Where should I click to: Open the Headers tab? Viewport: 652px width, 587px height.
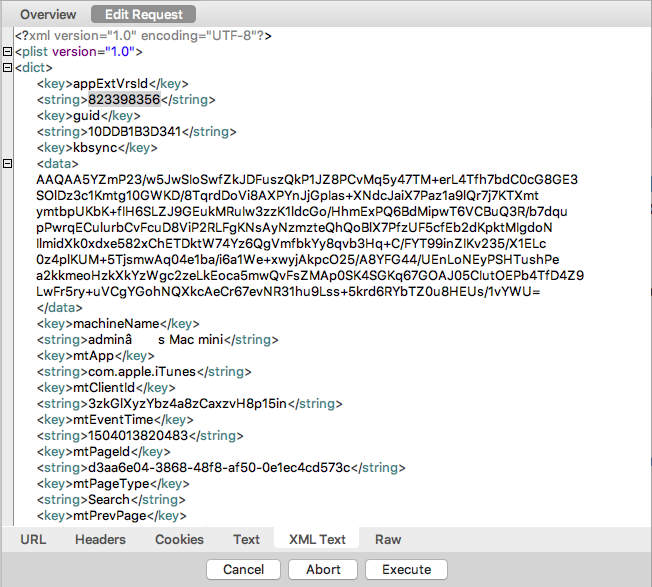point(100,539)
